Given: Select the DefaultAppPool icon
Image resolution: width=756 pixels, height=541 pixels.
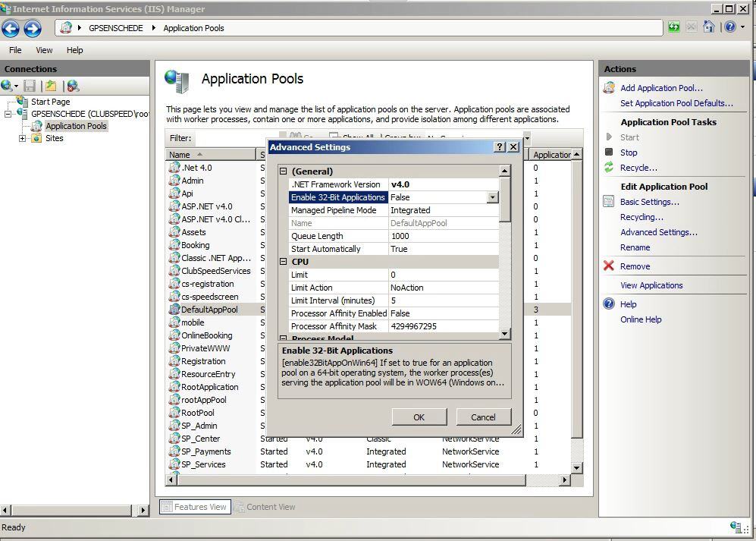Looking at the screenshot, I should click(174, 310).
